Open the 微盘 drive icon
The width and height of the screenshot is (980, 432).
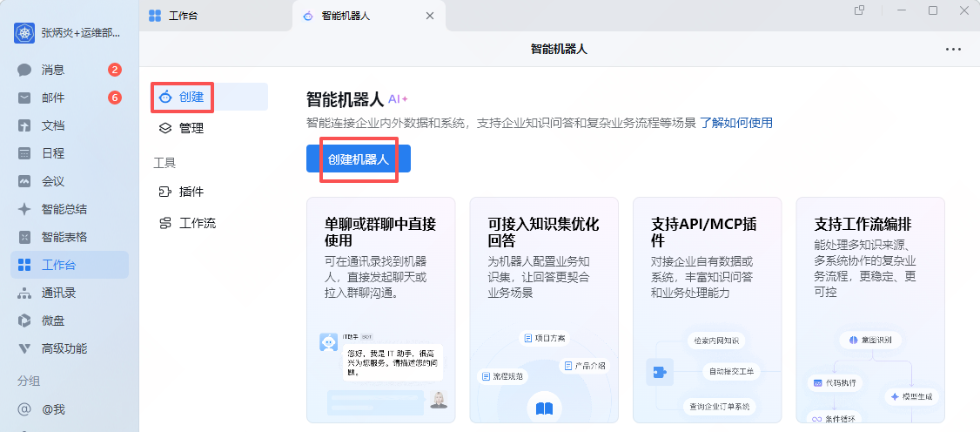24,321
